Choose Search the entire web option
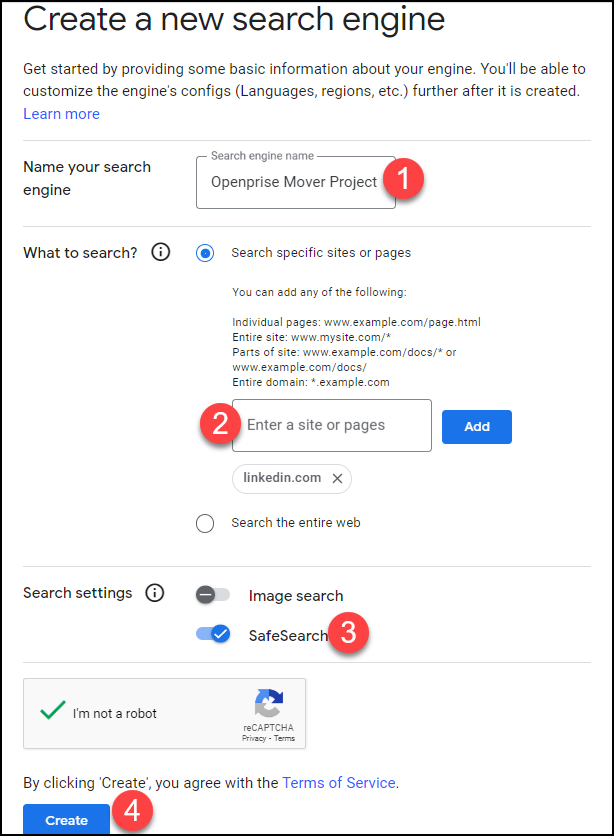The height and width of the screenshot is (836, 614). (205, 523)
